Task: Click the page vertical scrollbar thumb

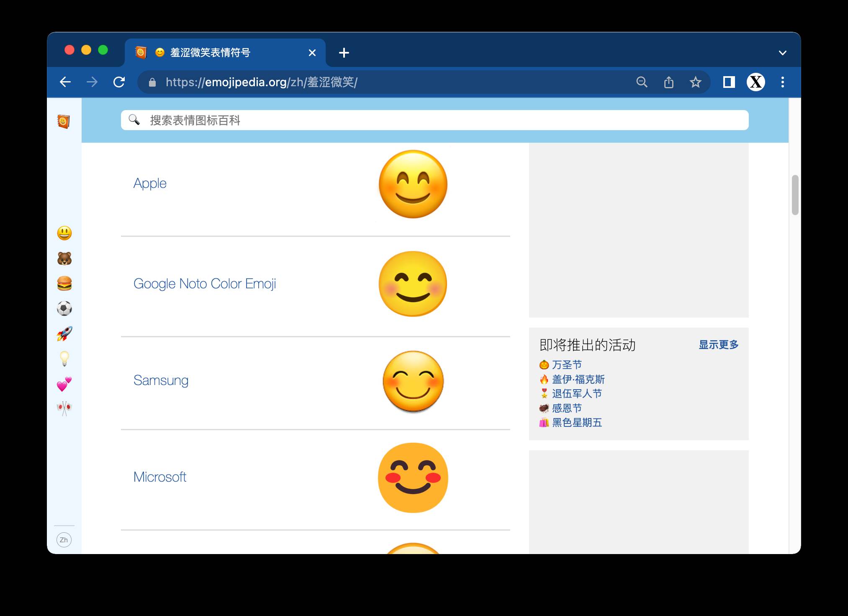Action: pyautogui.click(x=795, y=195)
